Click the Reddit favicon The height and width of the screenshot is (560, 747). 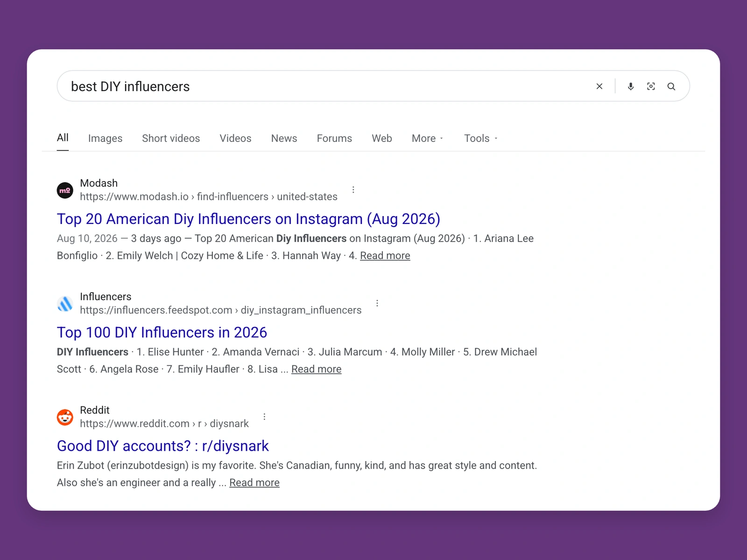tap(65, 417)
